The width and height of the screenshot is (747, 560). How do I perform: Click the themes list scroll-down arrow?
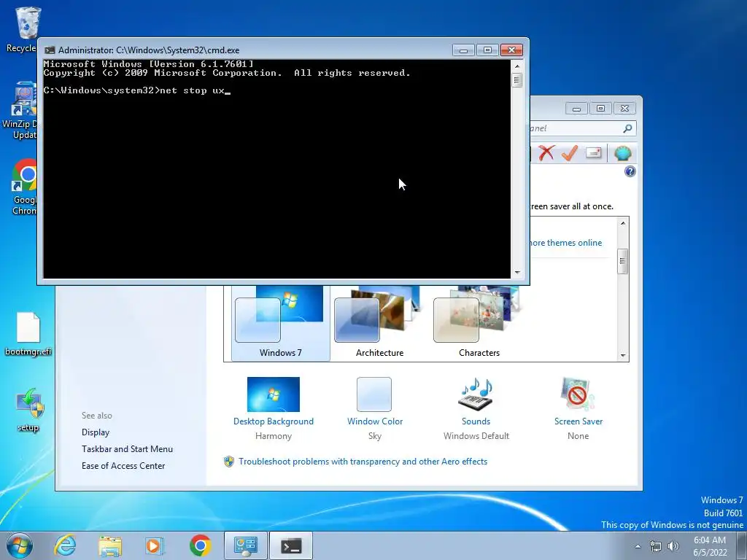(623, 356)
